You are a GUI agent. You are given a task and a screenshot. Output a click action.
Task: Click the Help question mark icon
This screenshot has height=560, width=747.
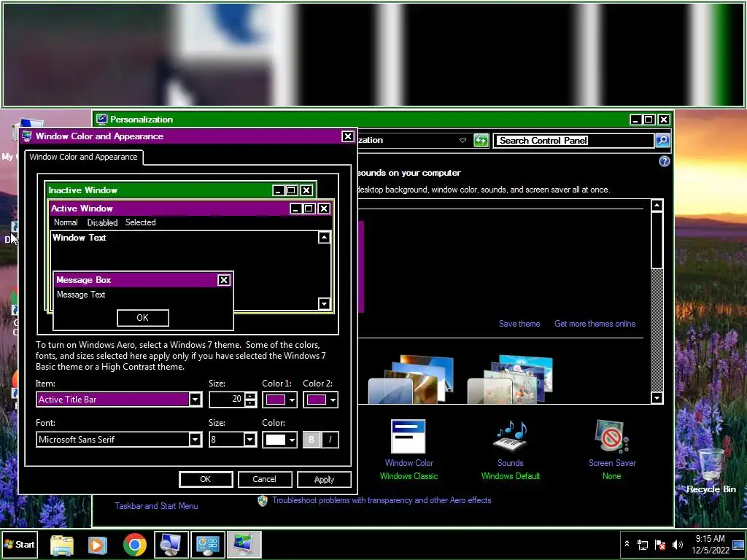[x=664, y=161]
